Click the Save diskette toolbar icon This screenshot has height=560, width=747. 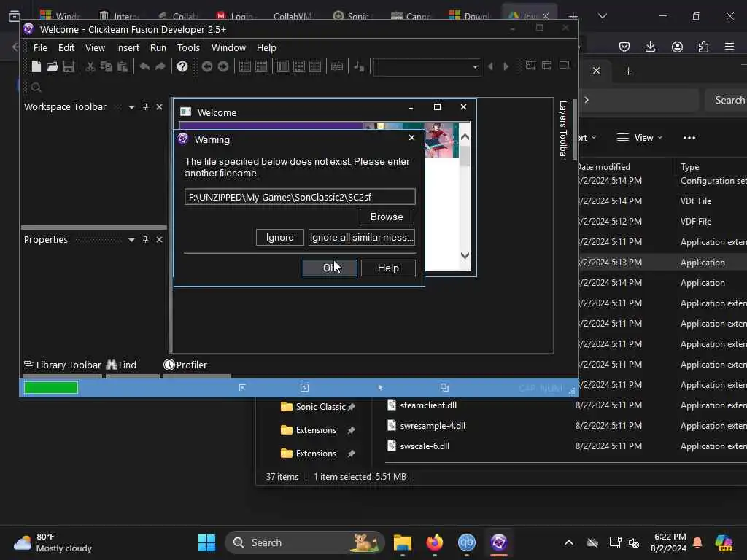[x=68, y=66]
